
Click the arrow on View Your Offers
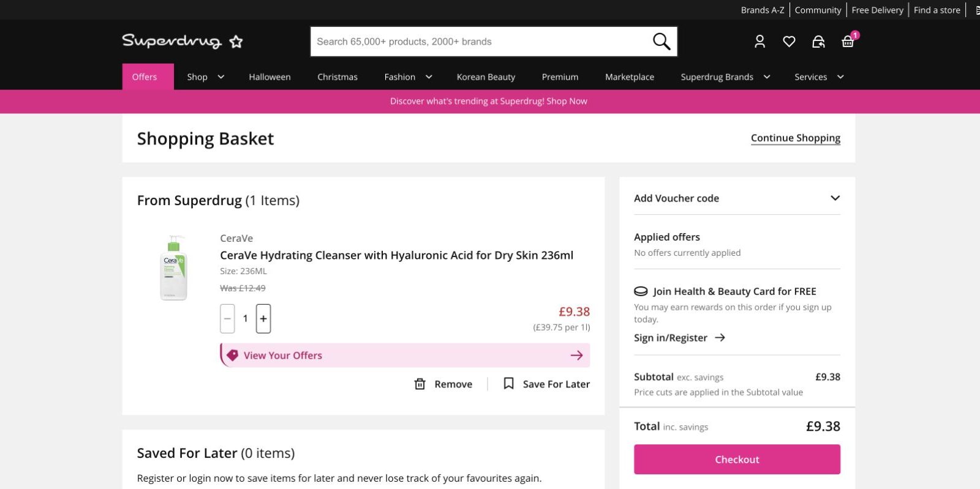(x=576, y=356)
